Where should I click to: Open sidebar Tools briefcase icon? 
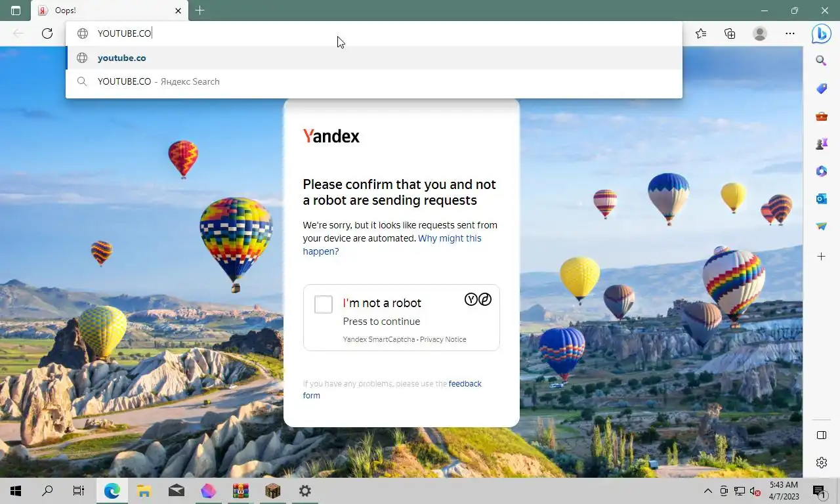(x=821, y=116)
